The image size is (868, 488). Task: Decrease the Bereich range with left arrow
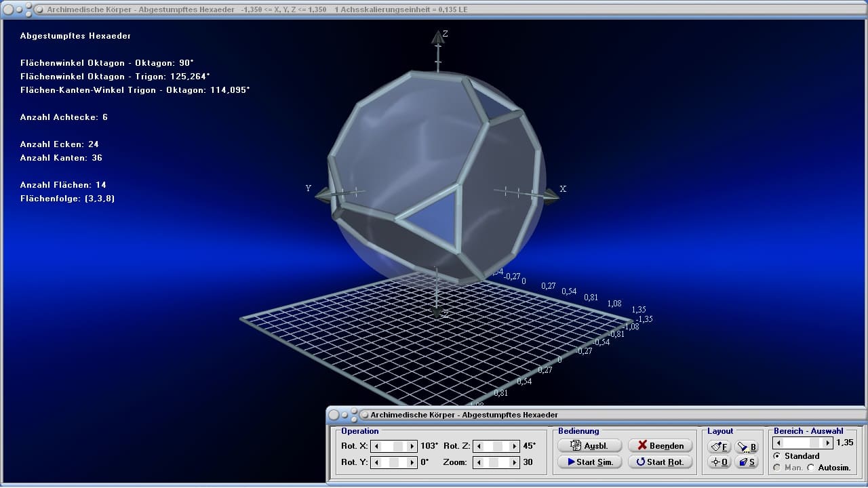[778, 443]
